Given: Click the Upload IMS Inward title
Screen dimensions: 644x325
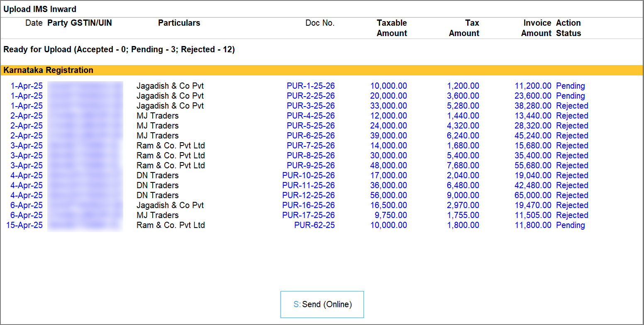Looking at the screenshot, I should click(x=40, y=9).
